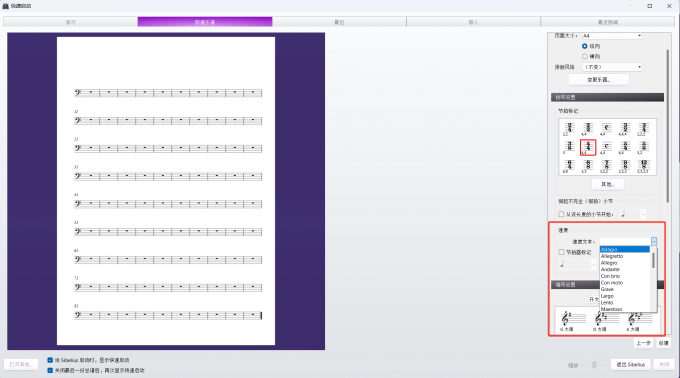Click the Exit Sibelius (退出 Sibelius) button
The width and height of the screenshot is (680, 378).
coord(631,365)
